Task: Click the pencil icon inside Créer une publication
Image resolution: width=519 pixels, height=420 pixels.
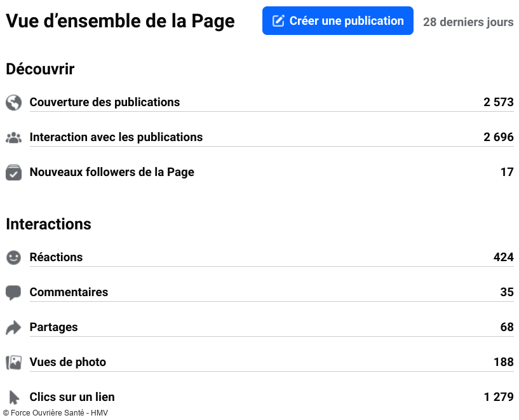Action: (278, 20)
